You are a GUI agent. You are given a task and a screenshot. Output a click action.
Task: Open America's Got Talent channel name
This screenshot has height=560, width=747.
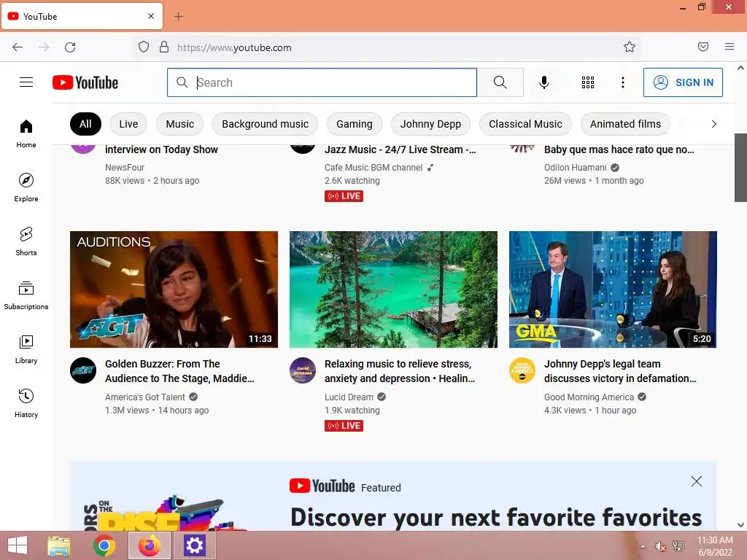[x=145, y=397]
